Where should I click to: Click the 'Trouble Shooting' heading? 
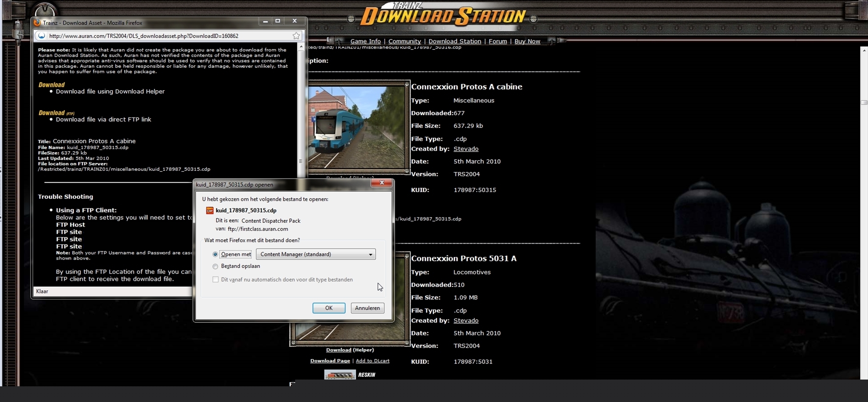point(65,197)
